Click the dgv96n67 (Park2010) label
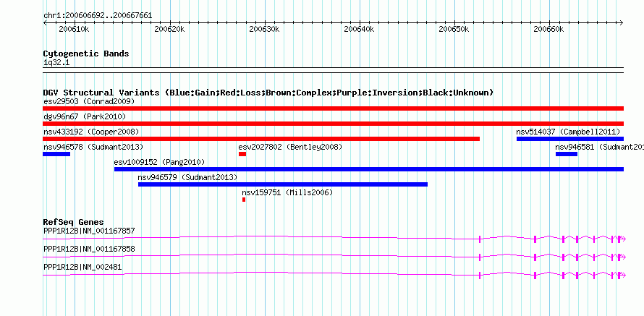This screenshot has height=316, width=644. pyautogui.click(x=85, y=116)
